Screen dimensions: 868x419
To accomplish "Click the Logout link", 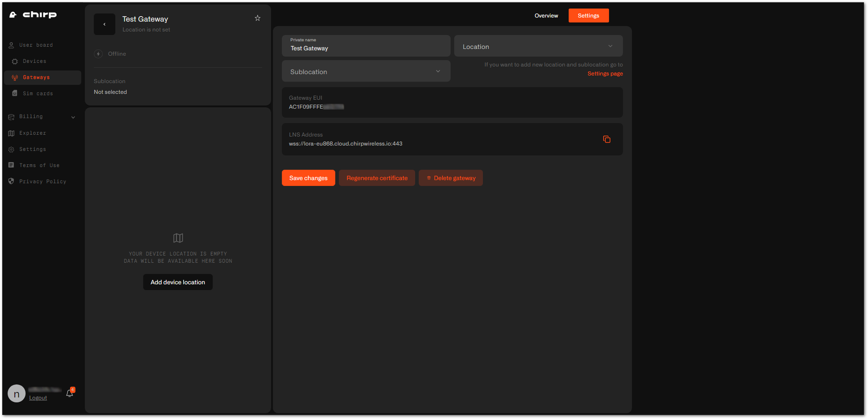I will [x=38, y=398].
